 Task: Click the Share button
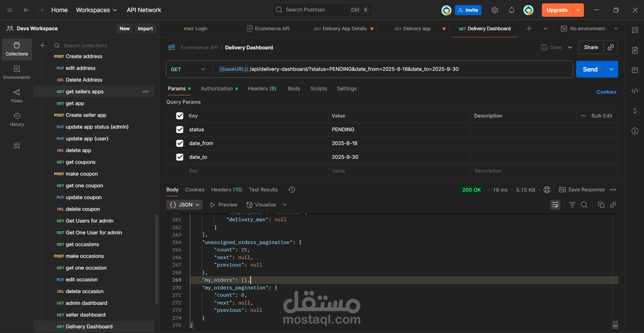point(591,47)
